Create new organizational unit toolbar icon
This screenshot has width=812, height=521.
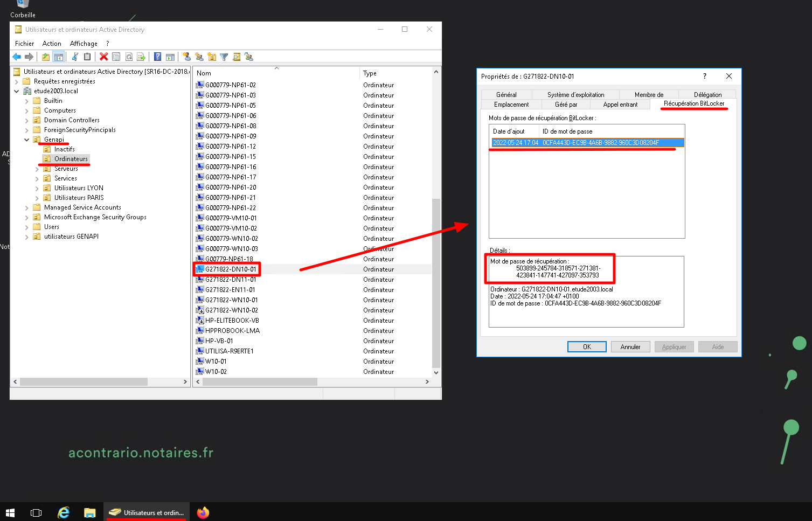coord(212,57)
